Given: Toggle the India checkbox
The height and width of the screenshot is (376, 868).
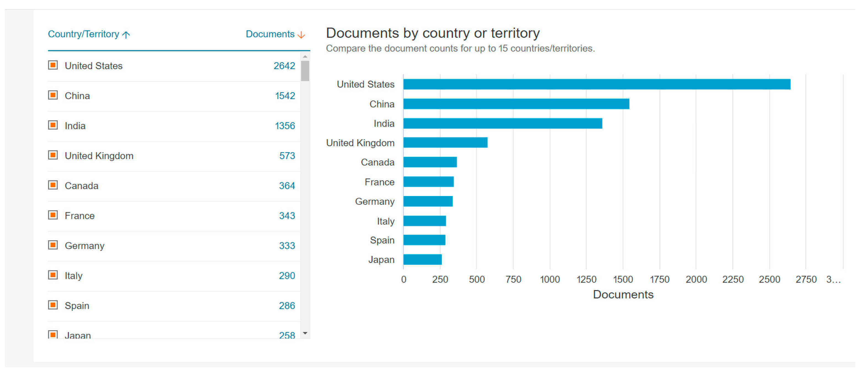Looking at the screenshot, I should point(53,125).
